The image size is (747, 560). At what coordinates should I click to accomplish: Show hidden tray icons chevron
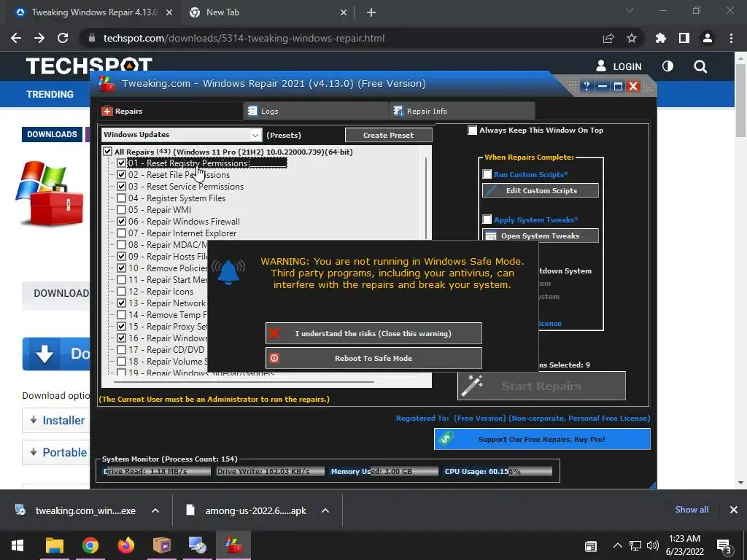[617, 545]
